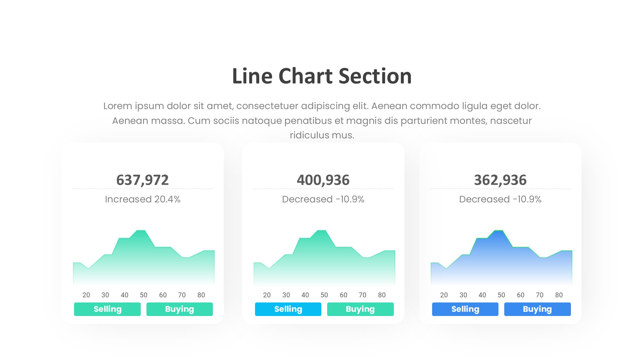
Task: Select Decreased -10.9% text under 400,936
Action: (323, 199)
